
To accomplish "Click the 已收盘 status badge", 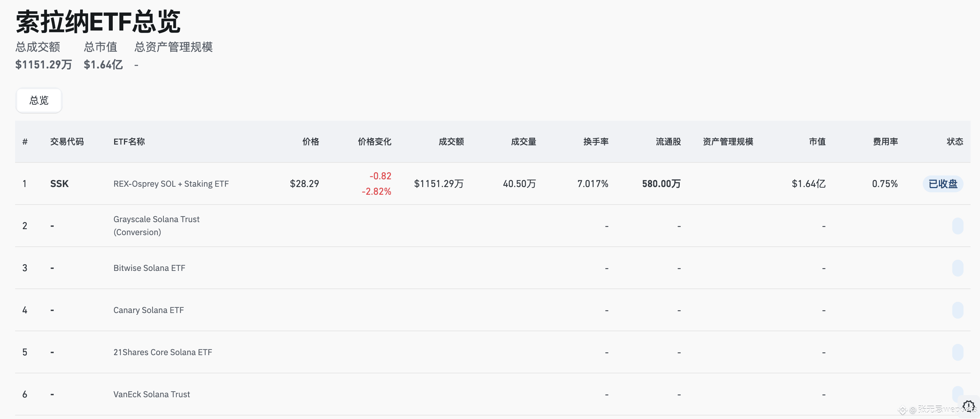I will (943, 184).
